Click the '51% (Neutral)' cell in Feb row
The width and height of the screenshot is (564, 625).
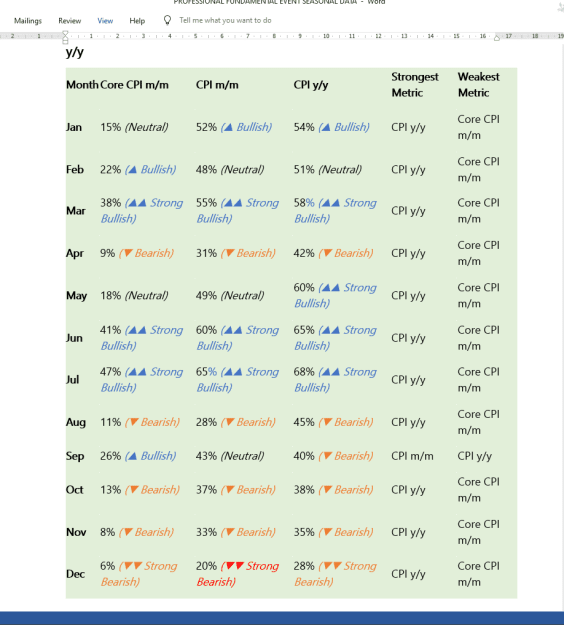328,169
